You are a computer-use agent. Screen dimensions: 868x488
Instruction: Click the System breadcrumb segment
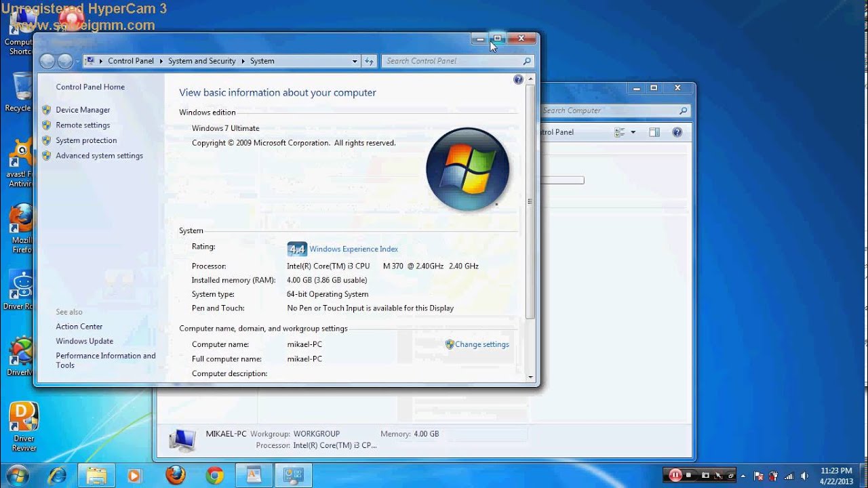262,61
